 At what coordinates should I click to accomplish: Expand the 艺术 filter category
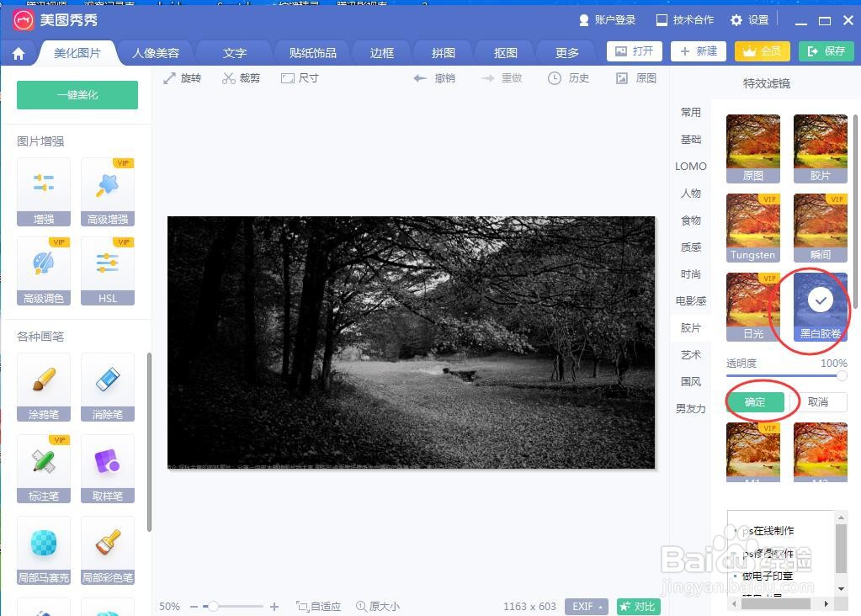(x=690, y=354)
